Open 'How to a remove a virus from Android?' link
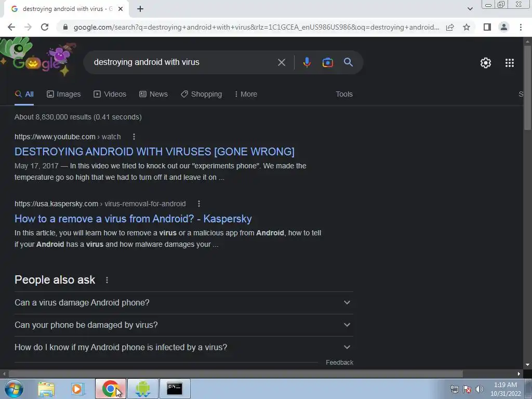This screenshot has height=399, width=532. [x=133, y=219]
